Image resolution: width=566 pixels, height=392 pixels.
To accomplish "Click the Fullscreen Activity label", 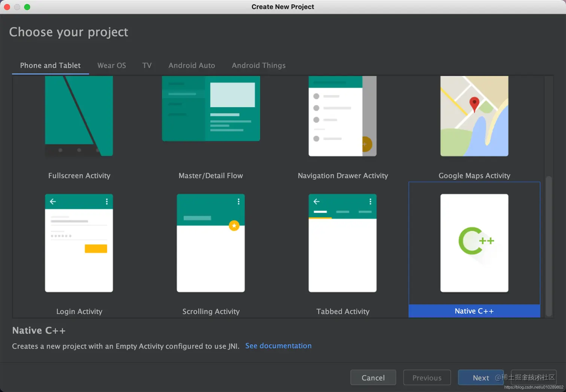I will point(79,176).
